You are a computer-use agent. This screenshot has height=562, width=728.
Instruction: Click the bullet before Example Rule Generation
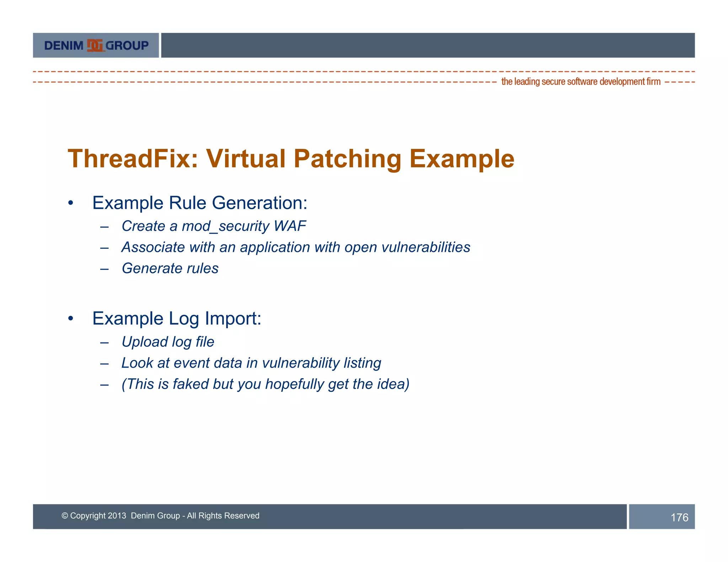[71, 203]
